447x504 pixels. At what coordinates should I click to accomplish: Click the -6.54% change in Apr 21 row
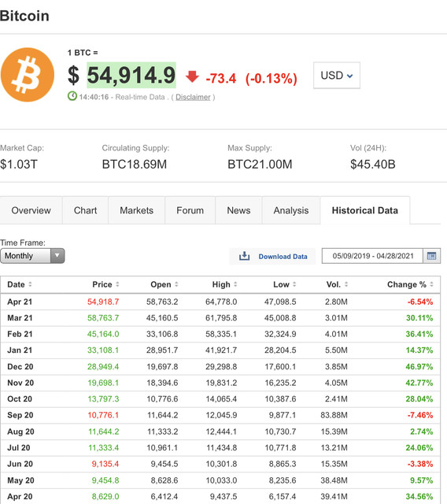pyautogui.click(x=420, y=302)
